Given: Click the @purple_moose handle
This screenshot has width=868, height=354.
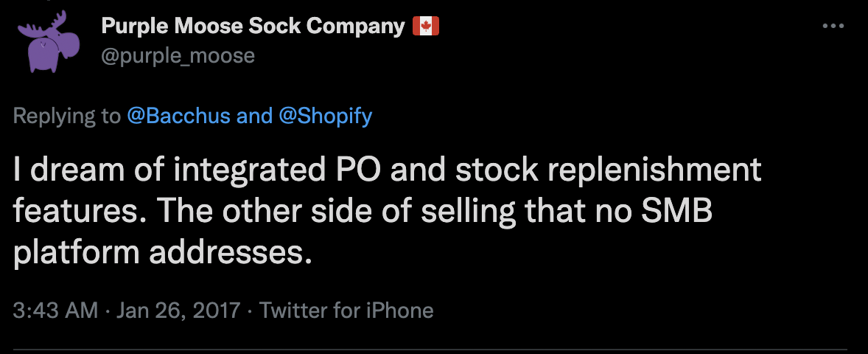Looking at the screenshot, I should [x=178, y=56].
